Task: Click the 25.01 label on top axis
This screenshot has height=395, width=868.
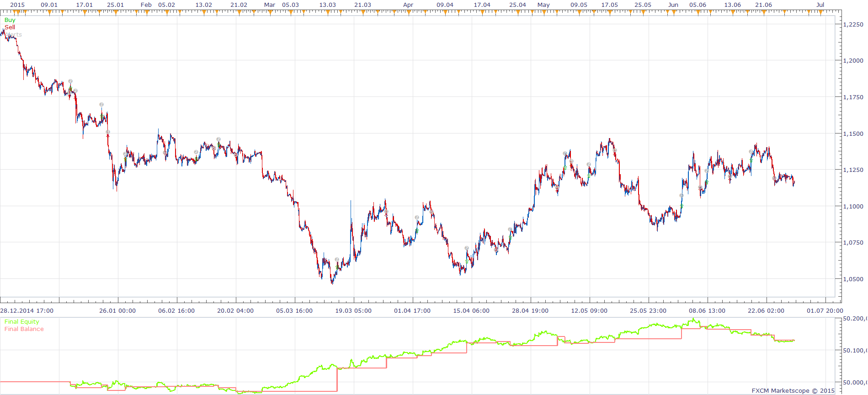Action: 116,5
